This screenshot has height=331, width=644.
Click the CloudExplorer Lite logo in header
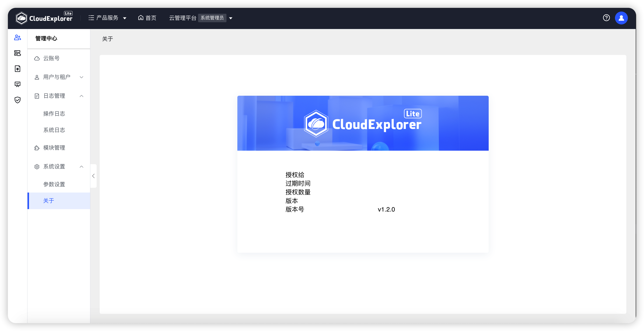pos(44,18)
